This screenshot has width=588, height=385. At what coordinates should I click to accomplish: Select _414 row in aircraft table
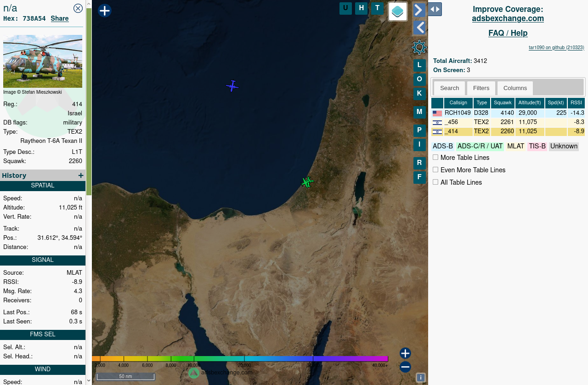pyautogui.click(x=508, y=131)
